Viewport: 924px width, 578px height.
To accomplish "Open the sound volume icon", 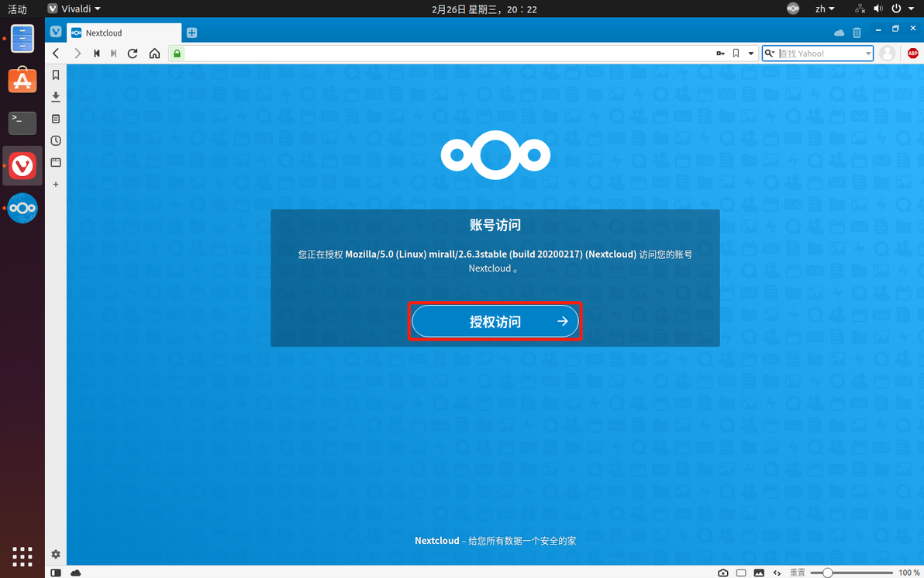I will pyautogui.click(x=878, y=9).
